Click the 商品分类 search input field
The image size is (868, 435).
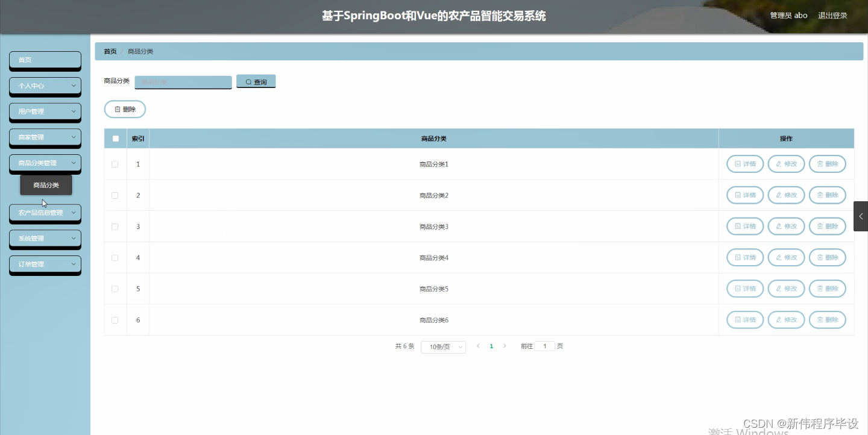(x=183, y=81)
